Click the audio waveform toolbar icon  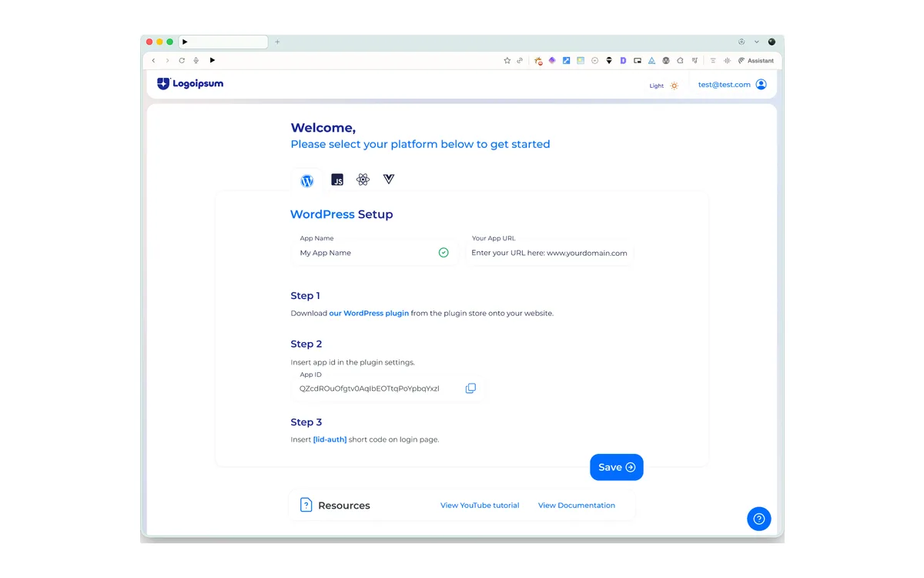pyautogui.click(x=727, y=60)
